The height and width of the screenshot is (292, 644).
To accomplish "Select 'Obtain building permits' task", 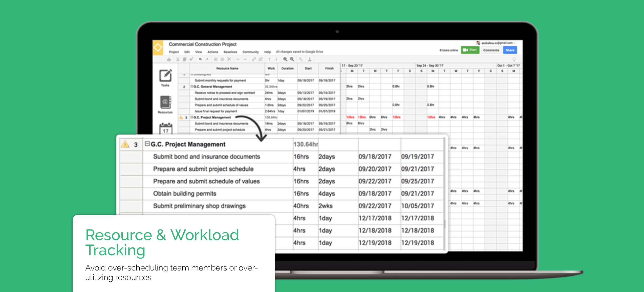I will [185, 194].
